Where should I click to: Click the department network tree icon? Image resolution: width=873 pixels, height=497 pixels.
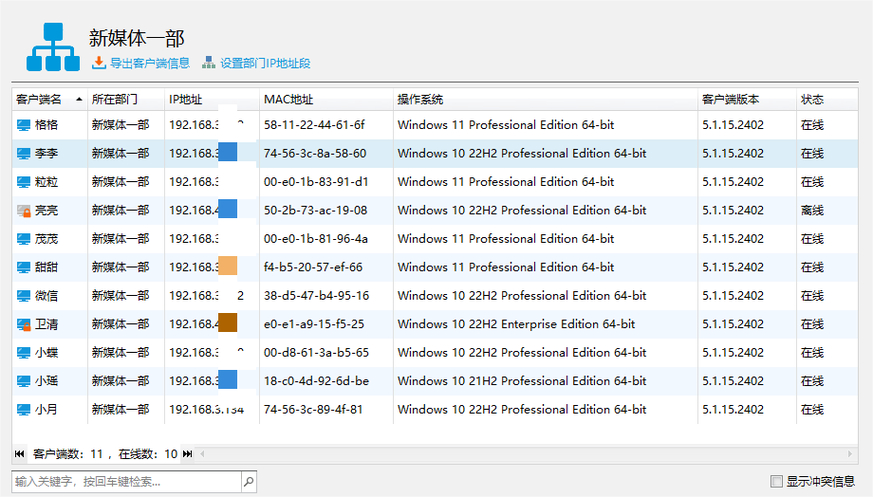coord(53,47)
